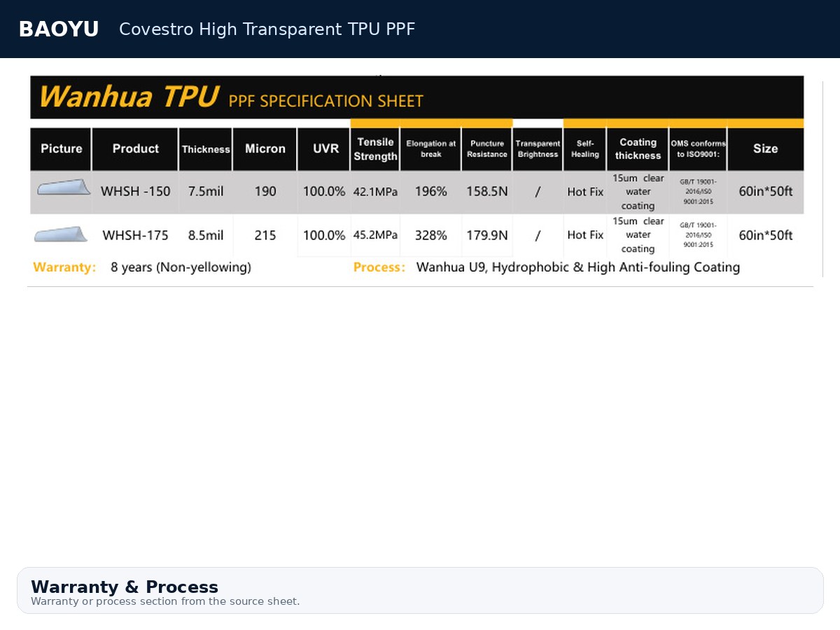Click the '42.1MPa' tensile strength value
This screenshot has width=840, height=630.
click(375, 192)
